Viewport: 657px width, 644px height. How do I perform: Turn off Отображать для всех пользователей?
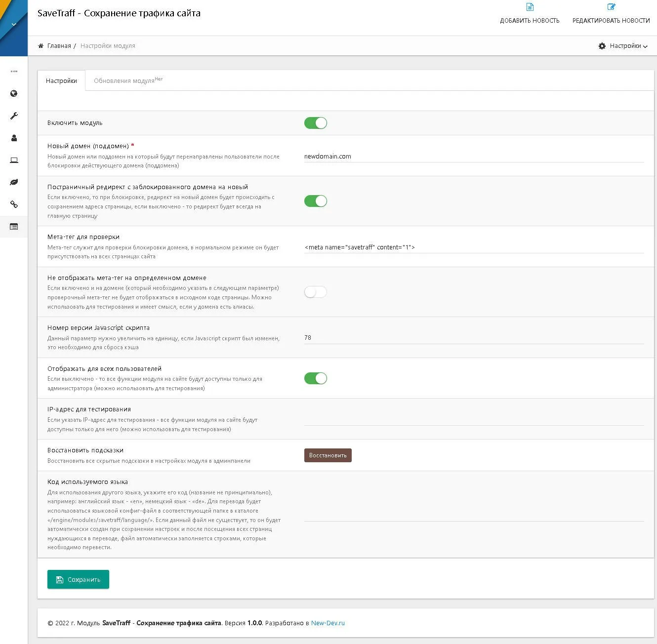316,378
